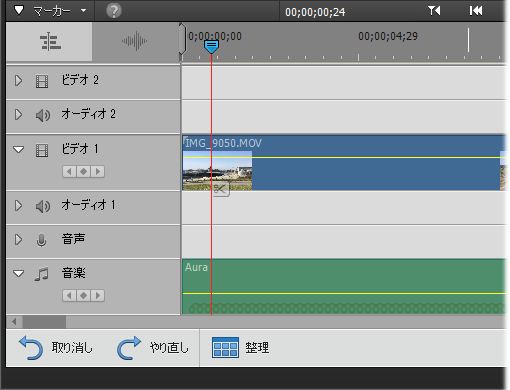Click go to start skip-back button

[476, 11]
